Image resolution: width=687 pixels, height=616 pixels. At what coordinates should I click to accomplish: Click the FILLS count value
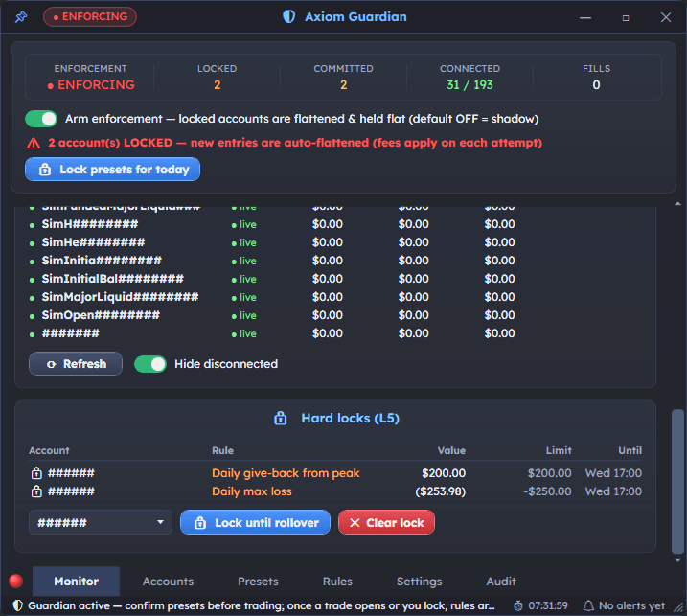click(x=596, y=85)
